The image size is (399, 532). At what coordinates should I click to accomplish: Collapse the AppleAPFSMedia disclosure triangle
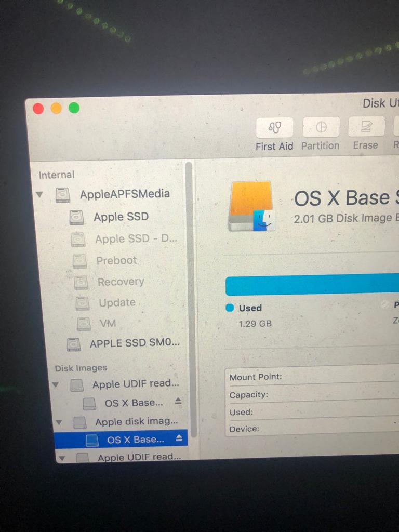(x=39, y=195)
